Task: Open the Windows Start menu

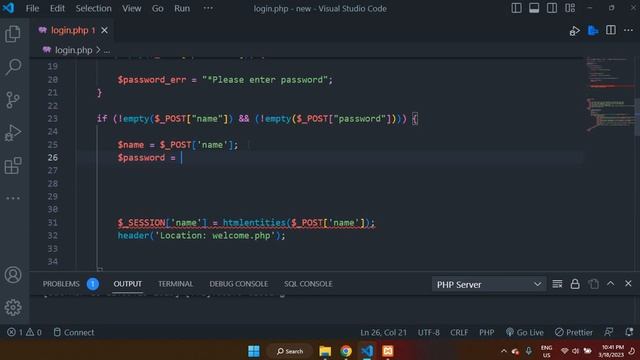Action: tap(253, 351)
